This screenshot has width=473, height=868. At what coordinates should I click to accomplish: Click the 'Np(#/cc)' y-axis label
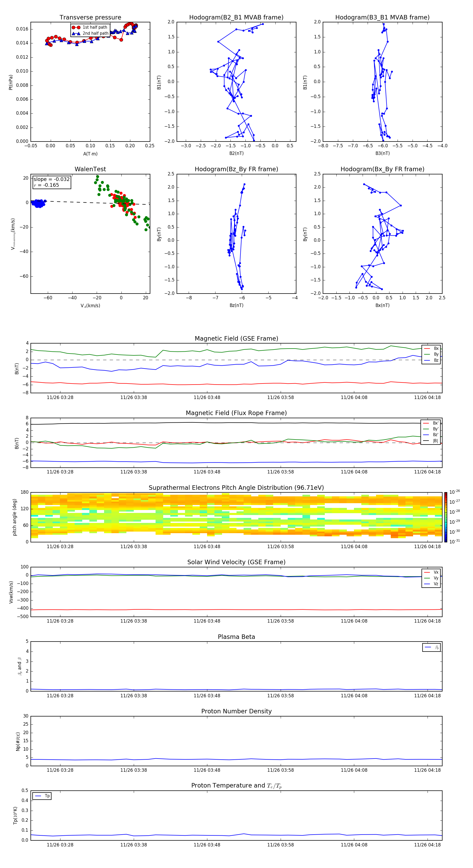[18, 741]
